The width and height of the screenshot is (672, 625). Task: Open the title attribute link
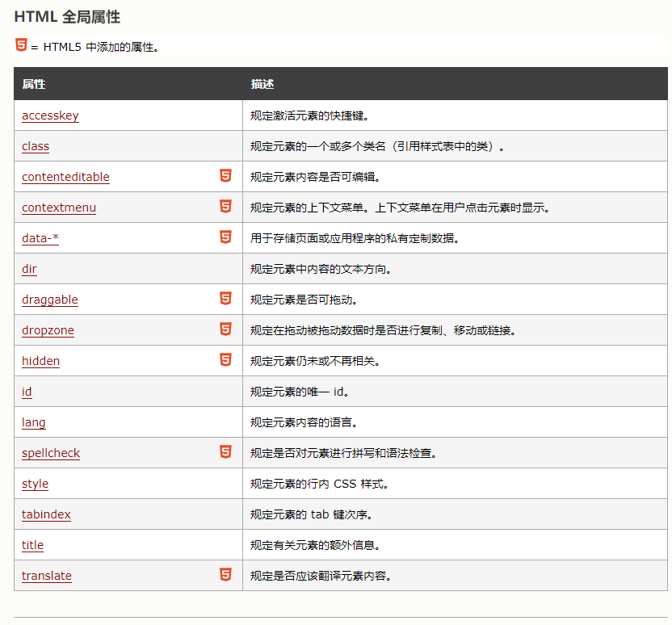32,545
